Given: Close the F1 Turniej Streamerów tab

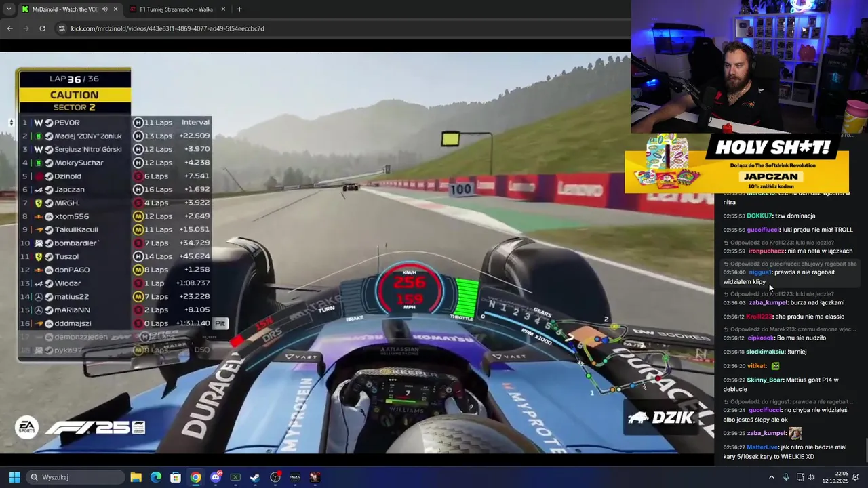Looking at the screenshot, I should tap(223, 9).
